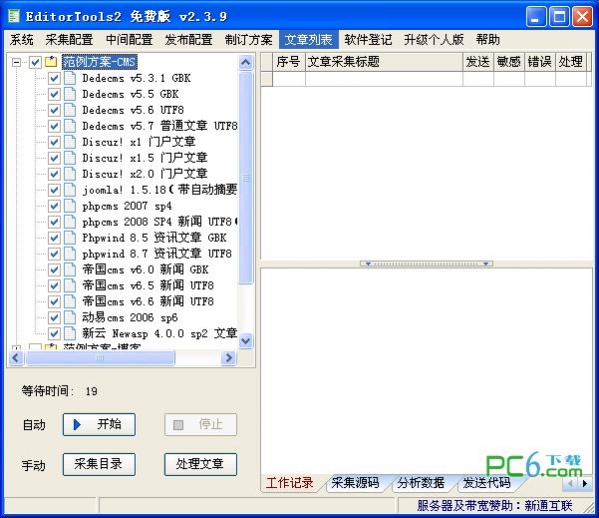Uncheck Dedecms v5.3.1 GBK checkbox
The width and height of the screenshot is (599, 518).
point(54,78)
